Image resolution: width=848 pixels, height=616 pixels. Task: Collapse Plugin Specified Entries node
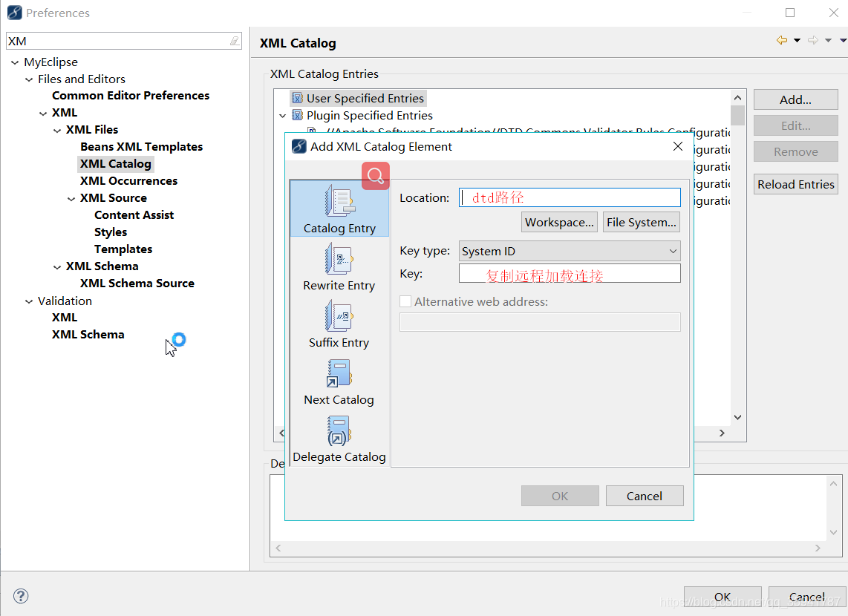click(x=282, y=116)
